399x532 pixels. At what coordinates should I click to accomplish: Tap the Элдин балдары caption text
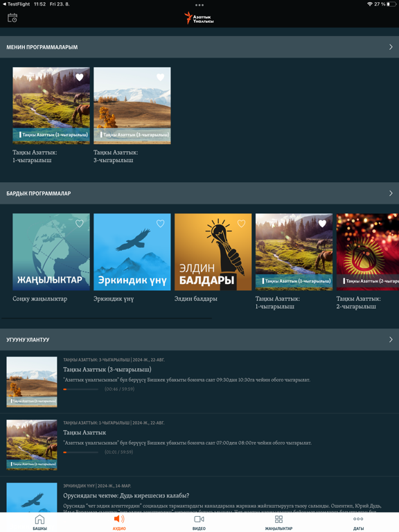pyautogui.click(x=196, y=299)
